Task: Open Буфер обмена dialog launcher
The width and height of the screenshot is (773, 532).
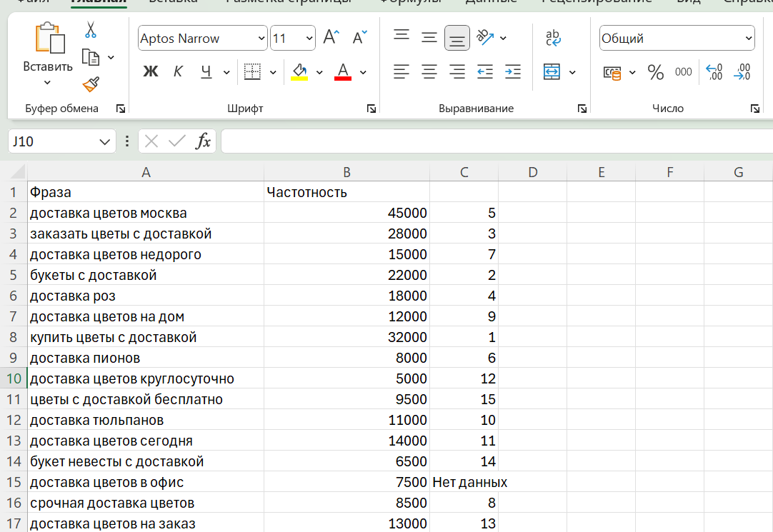Action: tap(120, 109)
